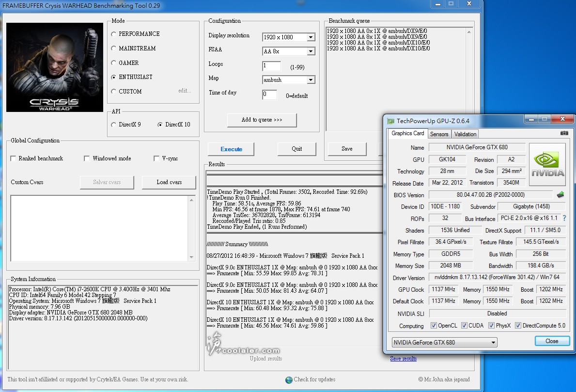The width and height of the screenshot is (576, 392).
Task: Click the Loops input field
Action: click(271, 66)
